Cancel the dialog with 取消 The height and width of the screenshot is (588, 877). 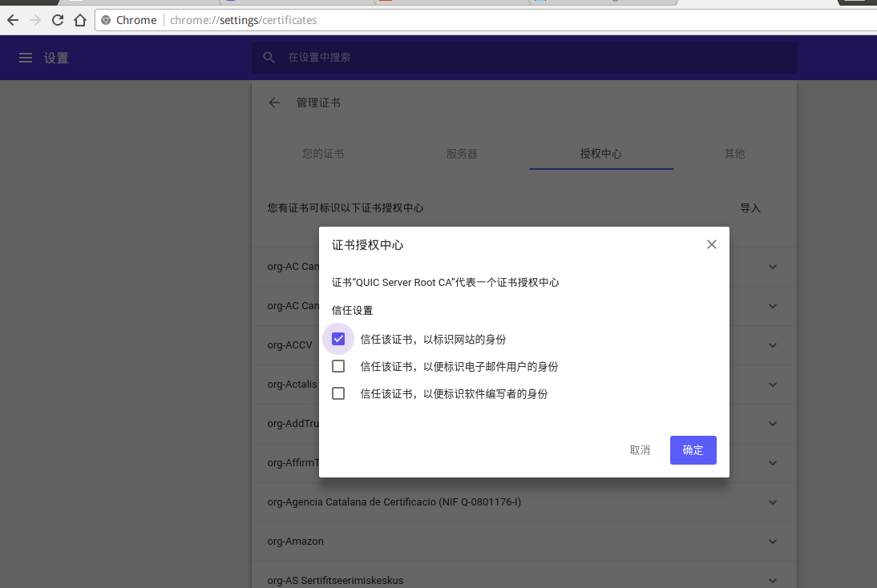click(640, 450)
